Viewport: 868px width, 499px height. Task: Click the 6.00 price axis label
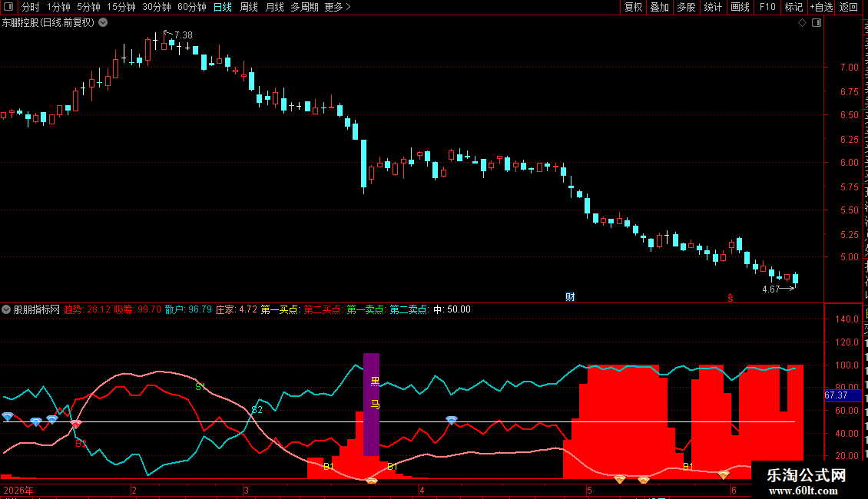tap(849, 163)
